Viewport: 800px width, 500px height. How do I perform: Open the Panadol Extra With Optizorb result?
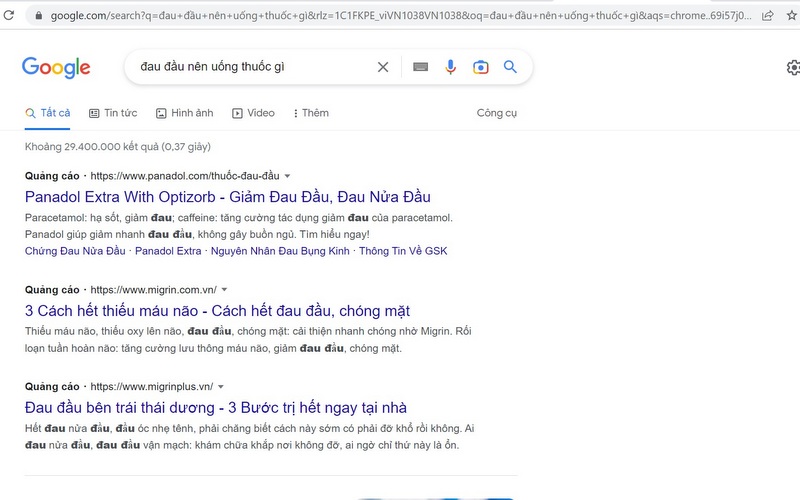point(227,197)
